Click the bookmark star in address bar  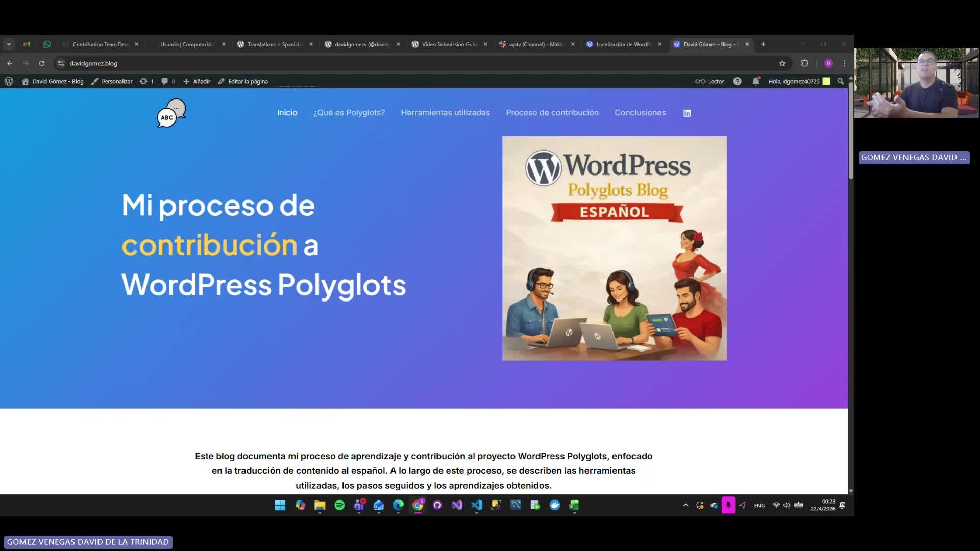782,63
